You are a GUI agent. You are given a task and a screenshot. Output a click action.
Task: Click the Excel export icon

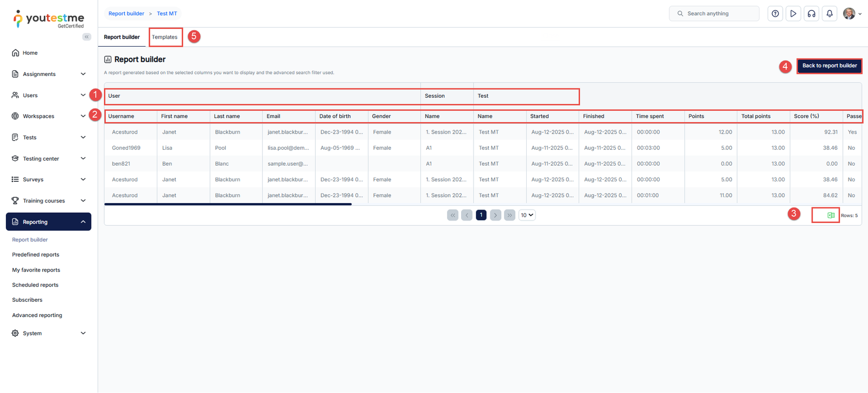[x=831, y=215]
